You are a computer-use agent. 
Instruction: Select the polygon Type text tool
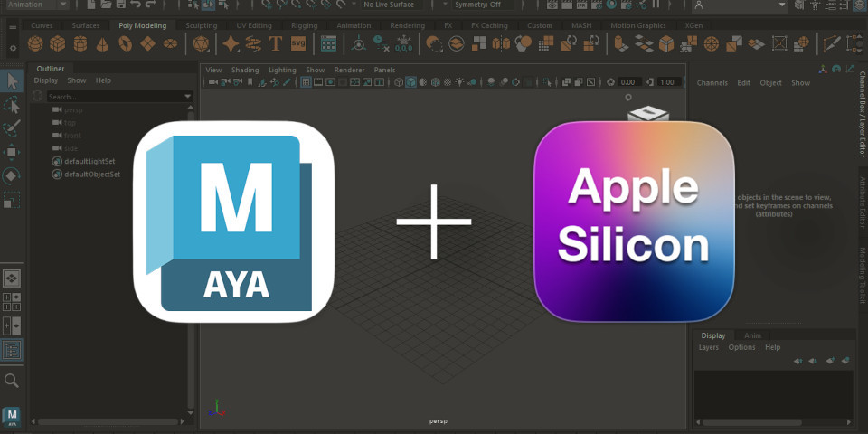pyautogui.click(x=276, y=43)
